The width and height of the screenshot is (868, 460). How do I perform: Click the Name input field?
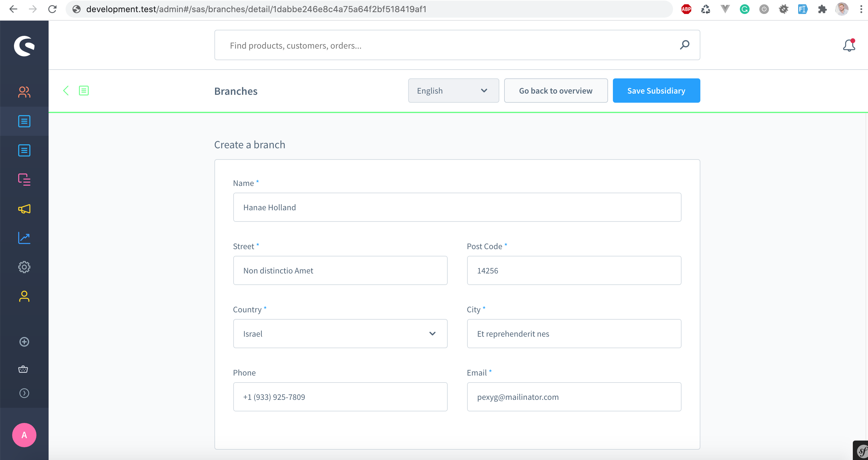(x=457, y=207)
